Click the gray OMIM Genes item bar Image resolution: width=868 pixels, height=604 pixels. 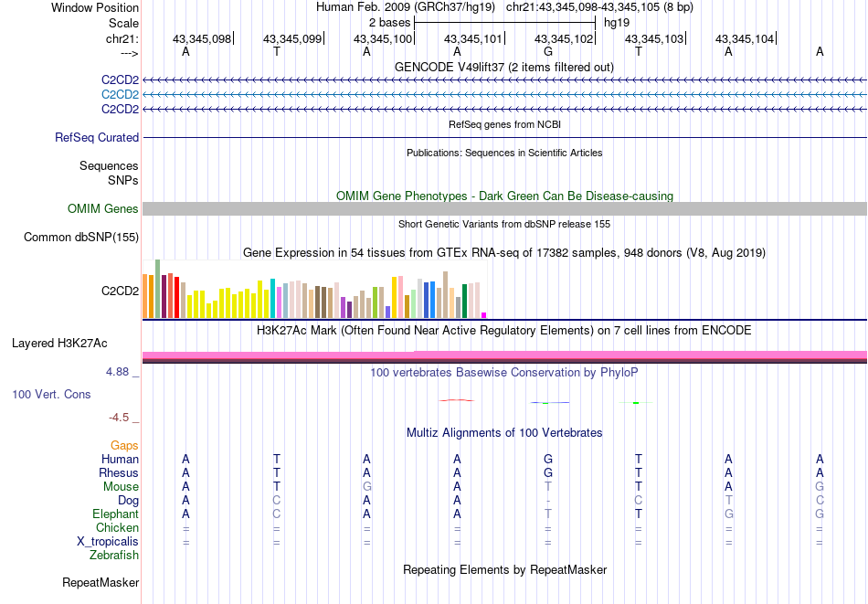504,208
